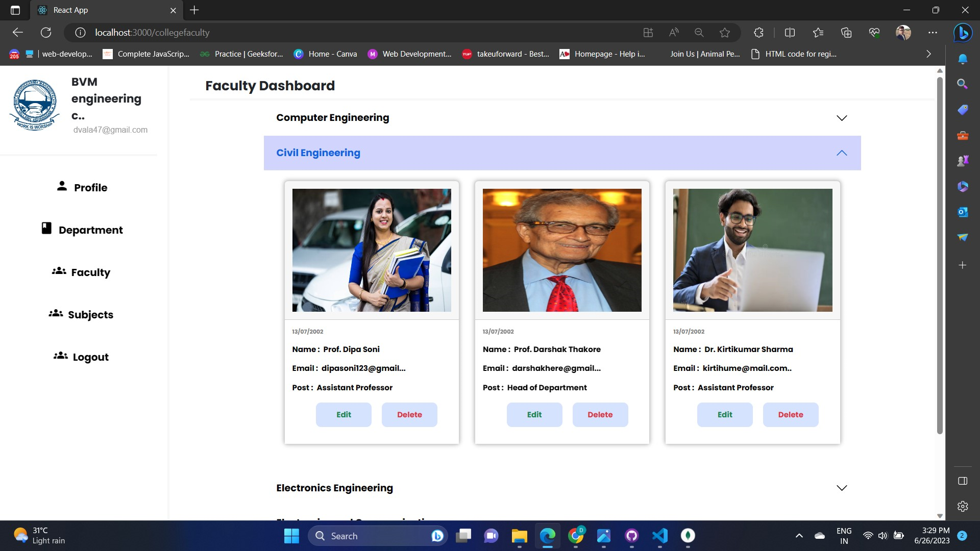Image resolution: width=980 pixels, height=551 pixels.
Task: Open the Bing Copilot sidebar icon
Action: pyautogui.click(x=963, y=33)
